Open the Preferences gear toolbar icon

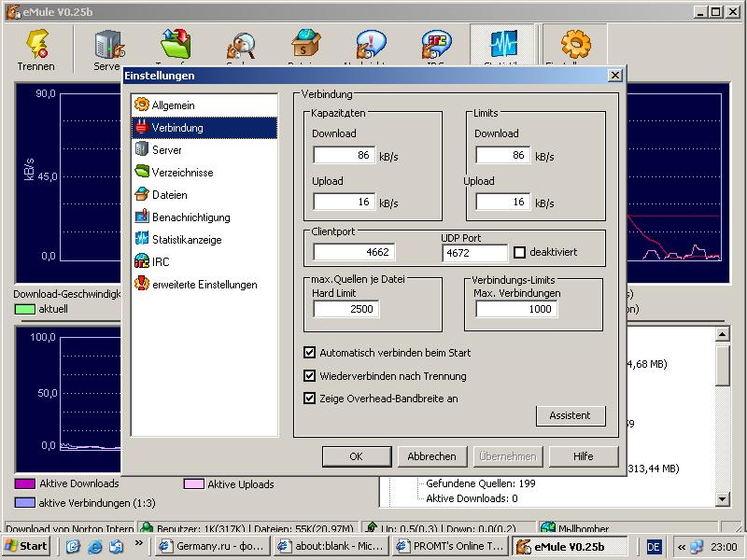click(x=575, y=45)
